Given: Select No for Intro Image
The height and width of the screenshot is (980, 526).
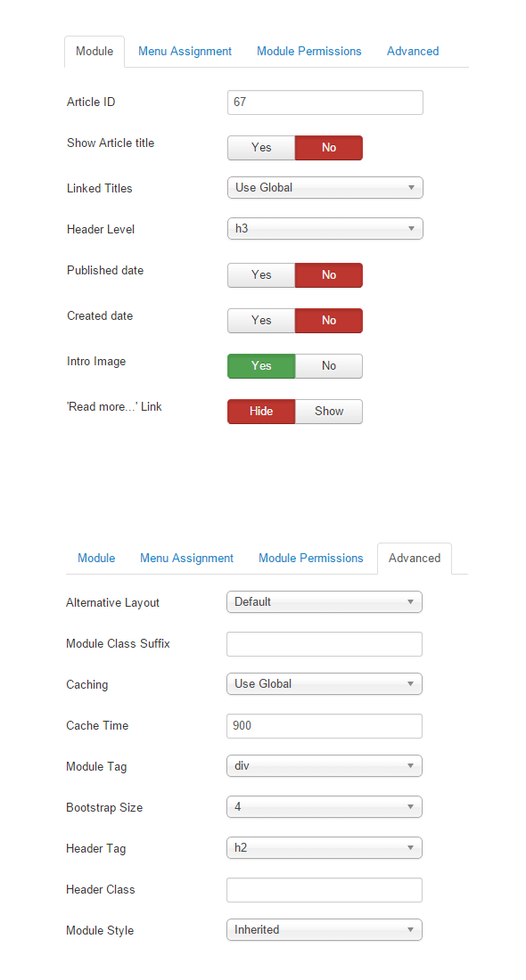Looking at the screenshot, I should point(329,365).
